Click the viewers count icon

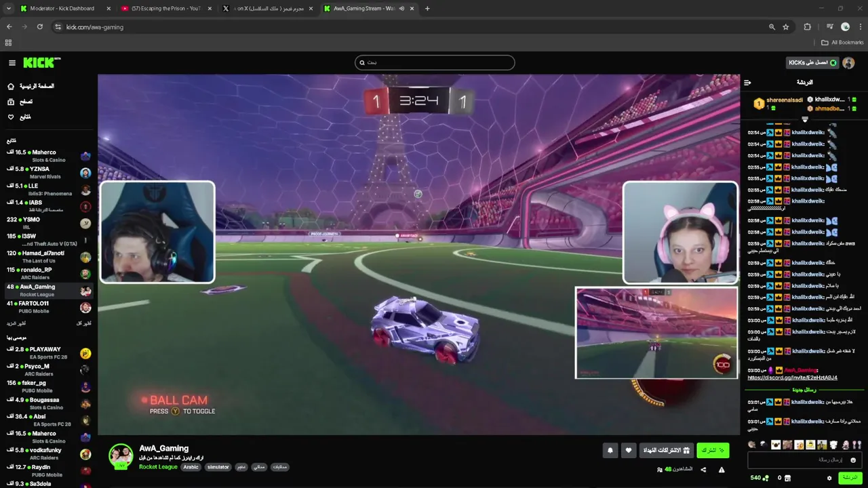point(660,470)
